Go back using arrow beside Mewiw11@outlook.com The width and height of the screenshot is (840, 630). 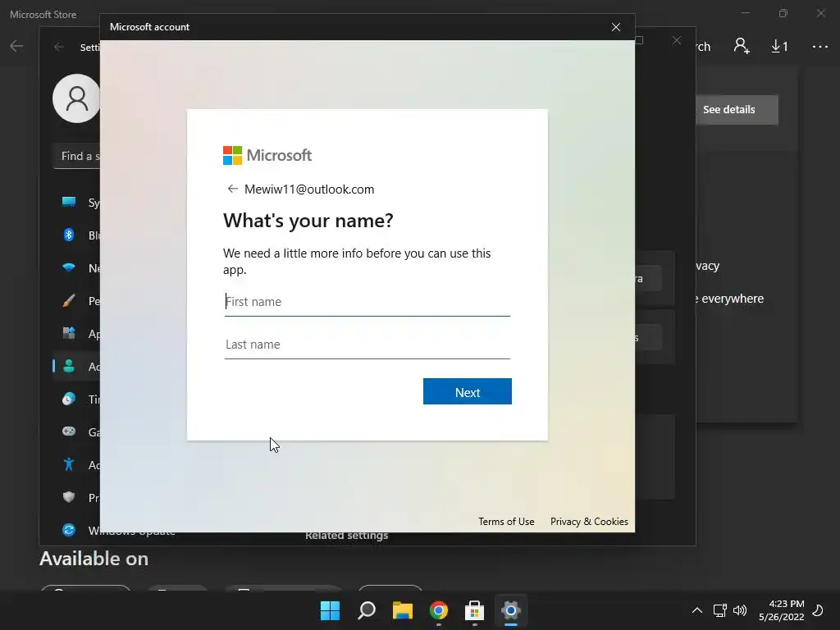[x=232, y=189]
